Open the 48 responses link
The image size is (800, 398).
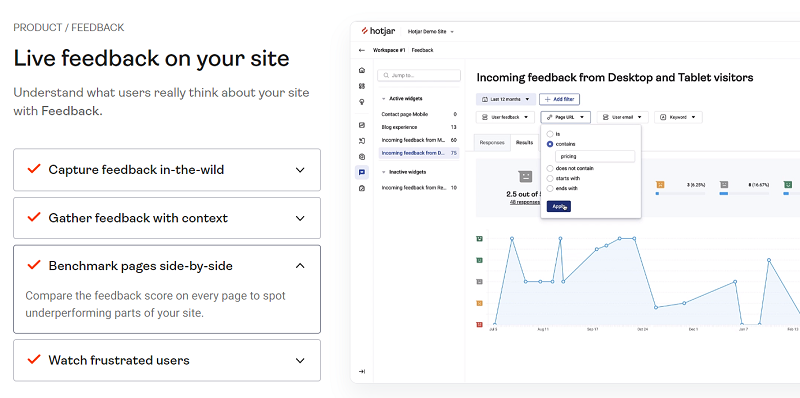(x=524, y=202)
